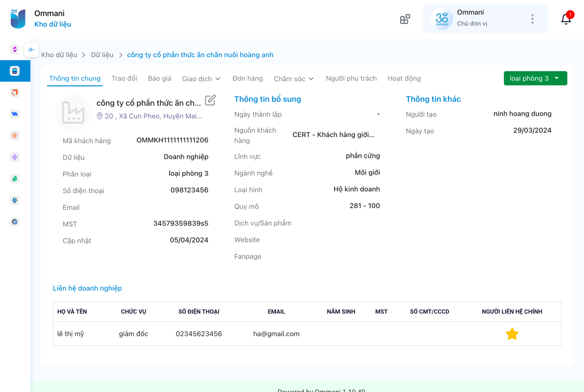Open the apps grid icon
This screenshot has height=392, width=584.
[x=405, y=19]
